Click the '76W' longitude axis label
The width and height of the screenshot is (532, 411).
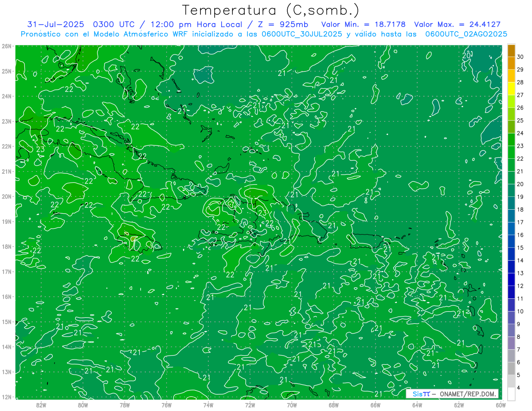(167, 404)
